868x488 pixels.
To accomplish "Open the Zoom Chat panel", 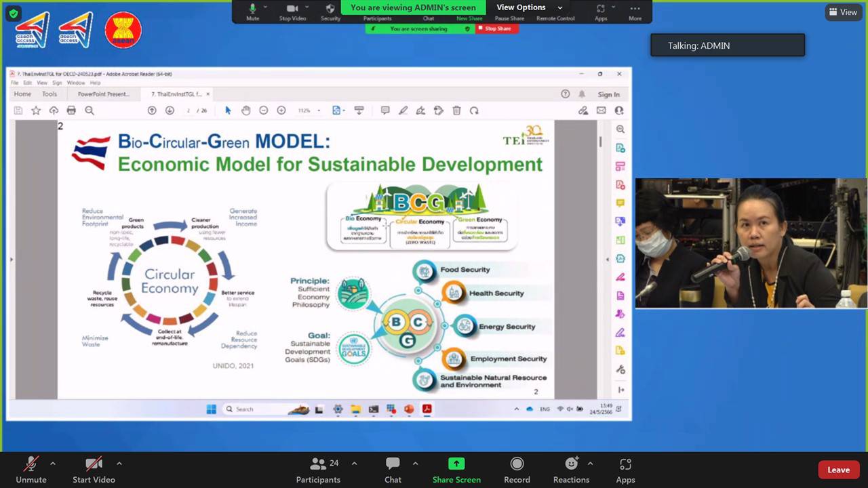I will point(393,470).
